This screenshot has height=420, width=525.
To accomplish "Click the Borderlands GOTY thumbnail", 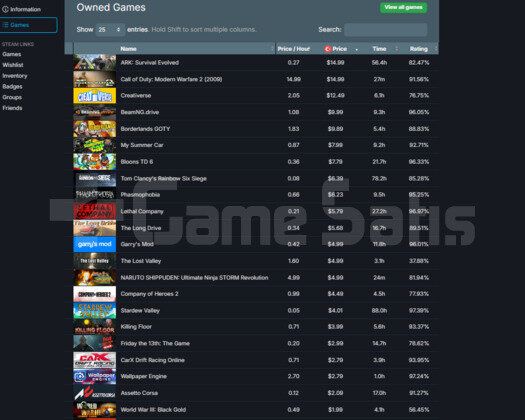I will [x=95, y=129].
